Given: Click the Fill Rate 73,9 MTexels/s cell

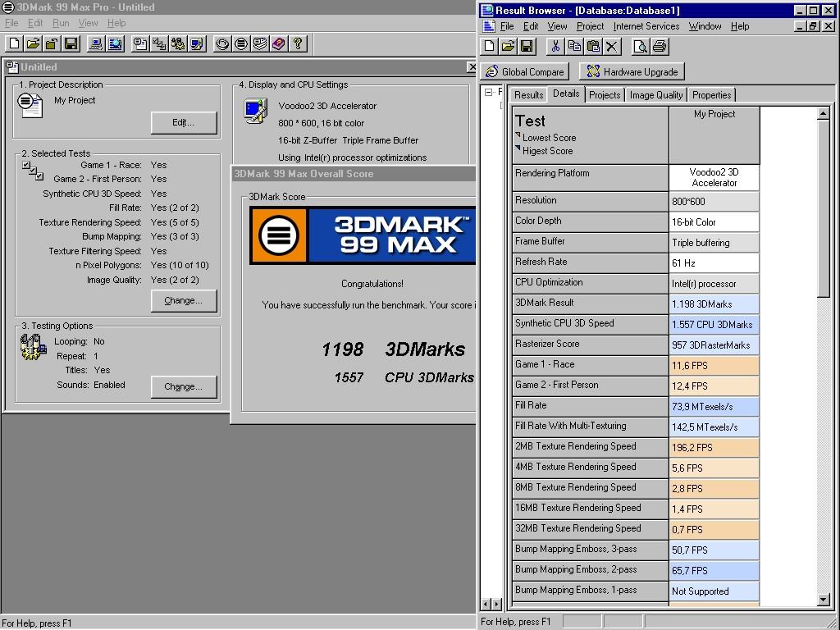Looking at the screenshot, I should pyautogui.click(x=714, y=407).
